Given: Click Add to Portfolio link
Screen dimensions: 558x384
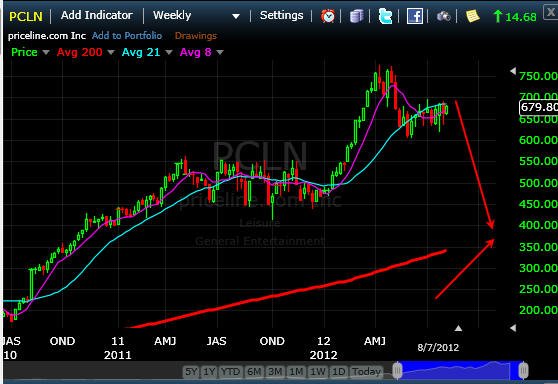Looking at the screenshot, I should 127,36.
